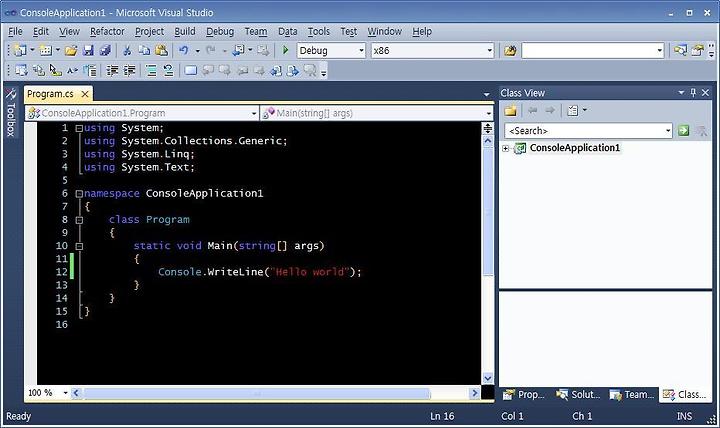Toggle a bookmark on the current line
Image resolution: width=720 pixels, height=428 pixels.
(x=190, y=71)
